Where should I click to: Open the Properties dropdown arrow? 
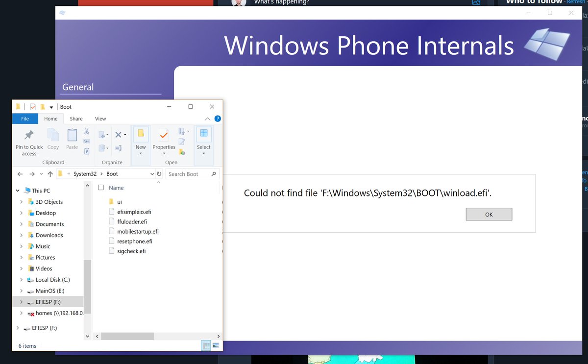164,153
